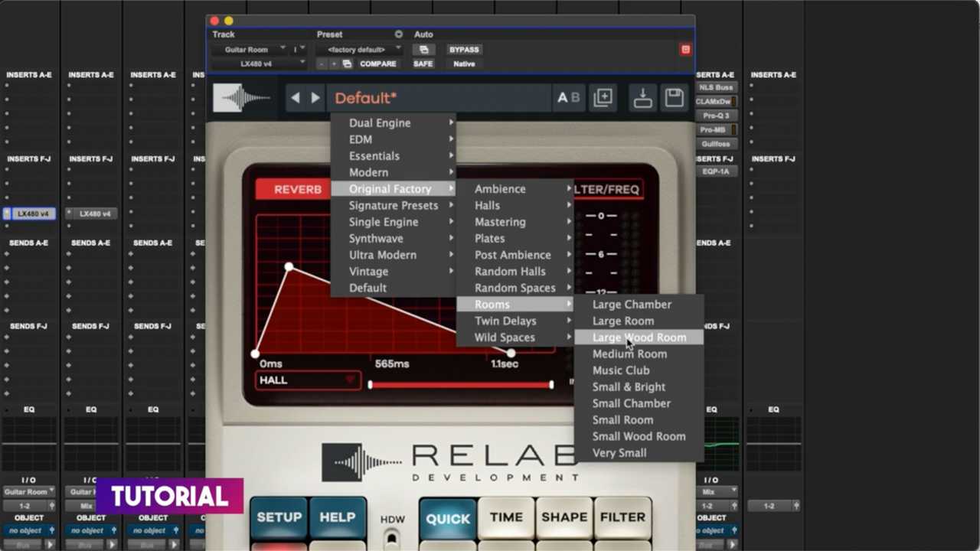
Task: Expand the Vintage preset category
Action: (x=368, y=271)
